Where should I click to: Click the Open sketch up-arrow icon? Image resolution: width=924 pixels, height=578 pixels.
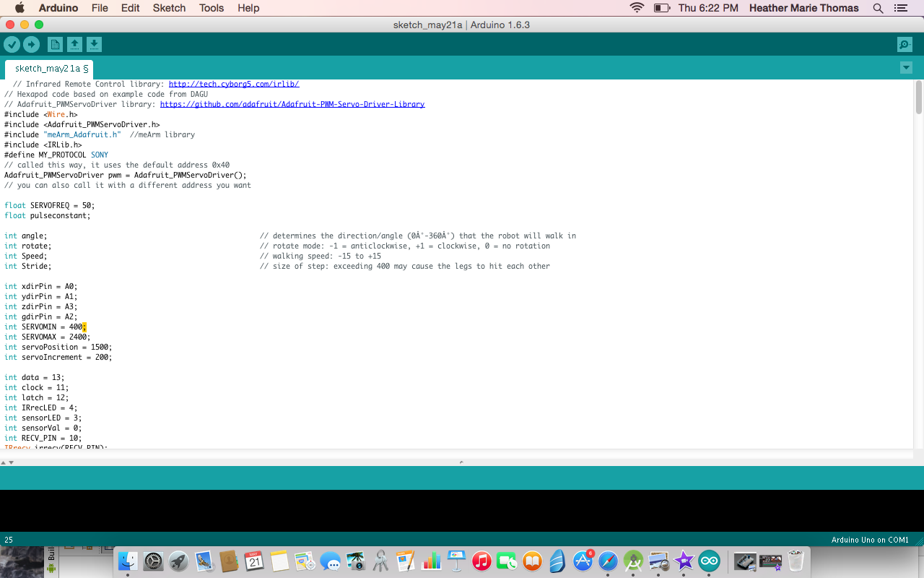[x=74, y=45]
